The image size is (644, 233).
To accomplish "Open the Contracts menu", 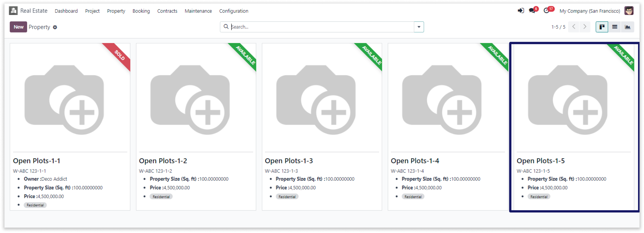I will [x=167, y=11].
